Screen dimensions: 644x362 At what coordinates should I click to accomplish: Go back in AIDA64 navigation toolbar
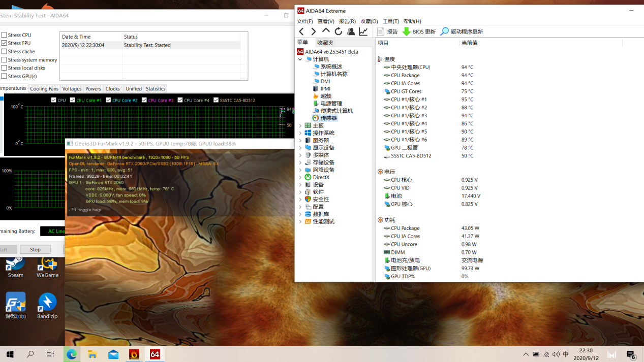coord(301,31)
